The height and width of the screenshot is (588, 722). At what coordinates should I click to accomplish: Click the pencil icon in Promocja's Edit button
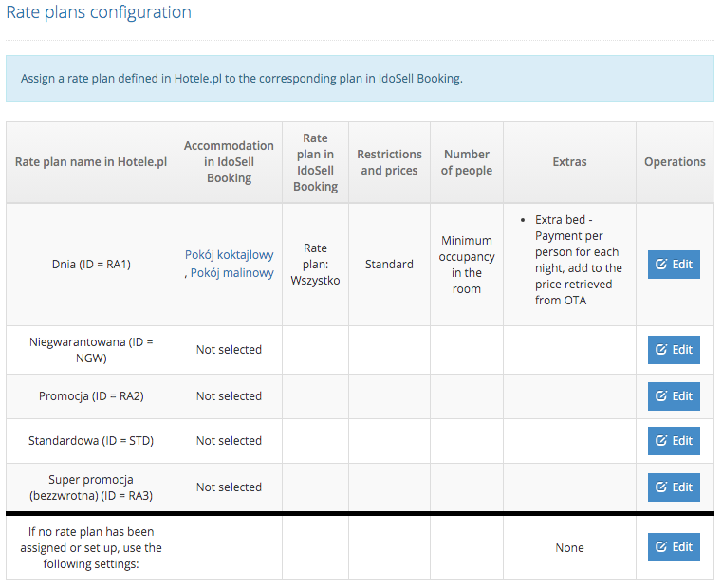pyautogui.click(x=661, y=395)
